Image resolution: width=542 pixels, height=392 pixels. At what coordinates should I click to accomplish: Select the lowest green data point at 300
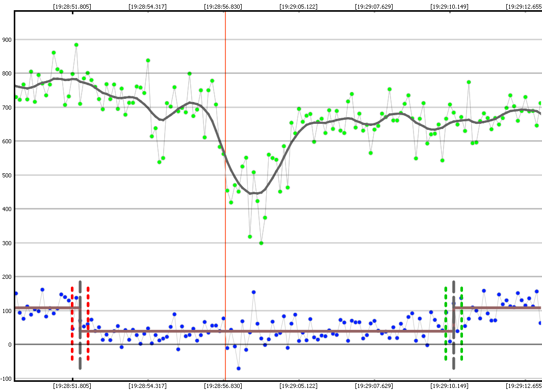coord(261,243)
